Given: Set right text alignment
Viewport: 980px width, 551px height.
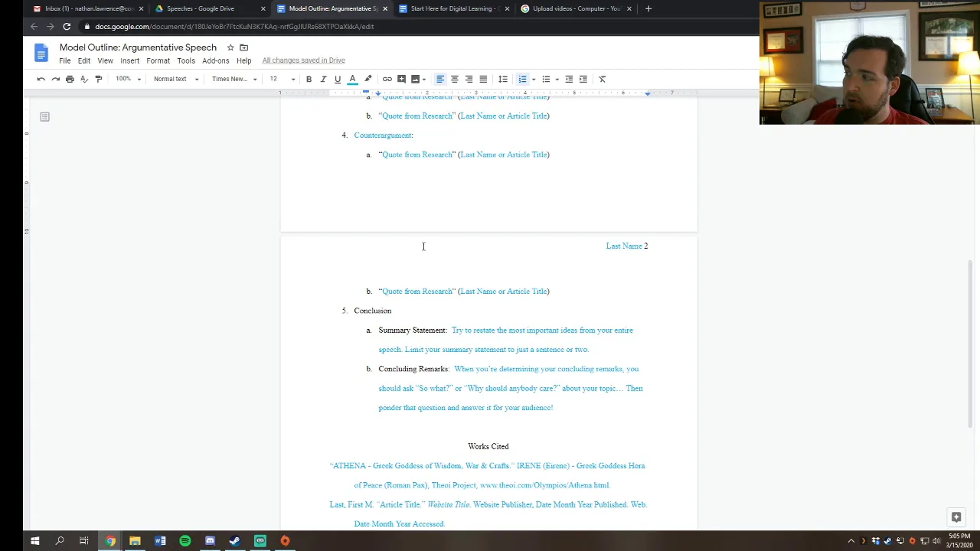Looking at the screenshot, I should pyautogui.click(x=469, y=79).
